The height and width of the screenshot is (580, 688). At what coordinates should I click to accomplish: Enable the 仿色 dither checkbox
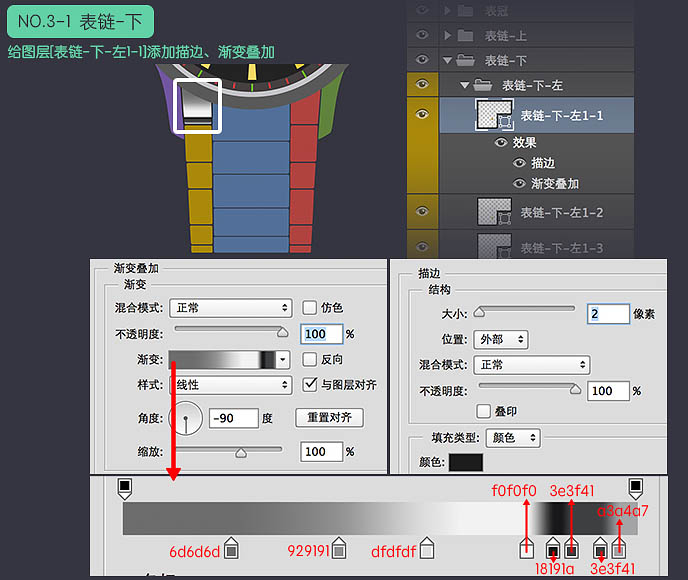click(309, 308)
